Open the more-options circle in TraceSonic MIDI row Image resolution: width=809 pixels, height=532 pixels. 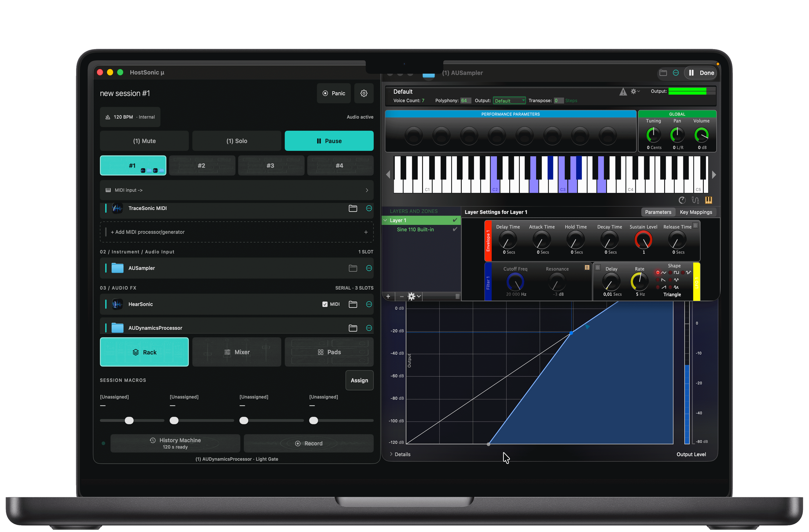[369, 208]
